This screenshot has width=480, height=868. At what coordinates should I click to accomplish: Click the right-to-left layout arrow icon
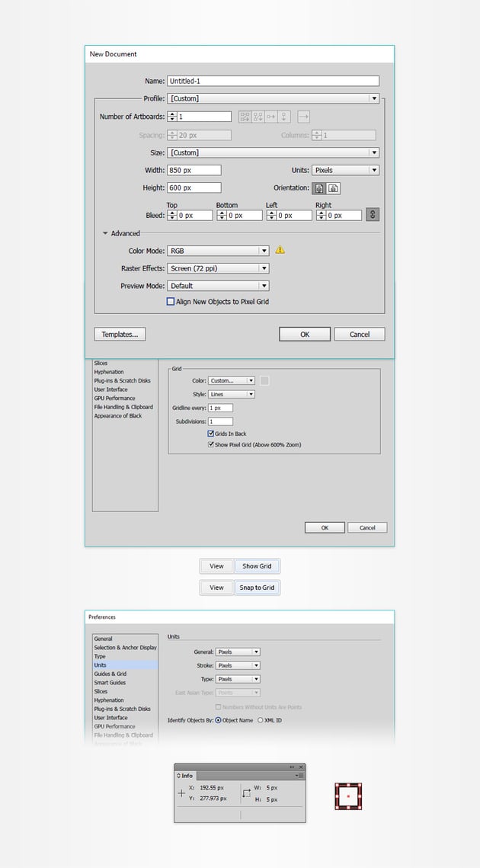[303, 117]
